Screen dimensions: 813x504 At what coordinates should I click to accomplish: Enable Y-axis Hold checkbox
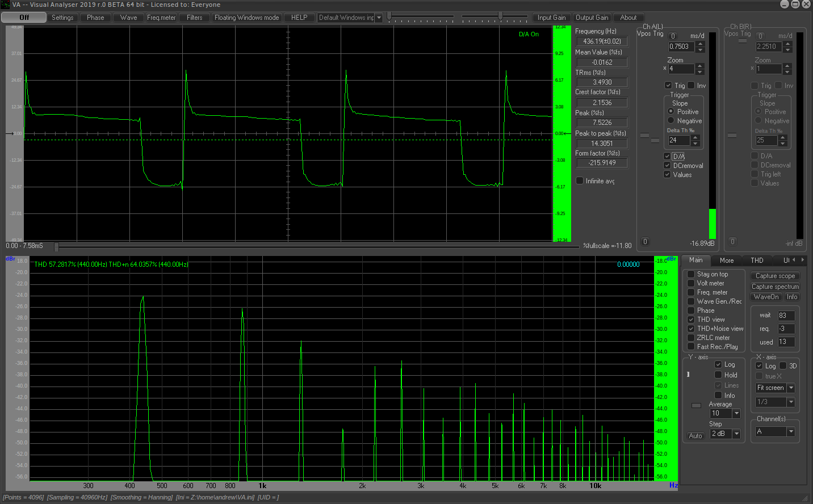click(x=718, y=375)
